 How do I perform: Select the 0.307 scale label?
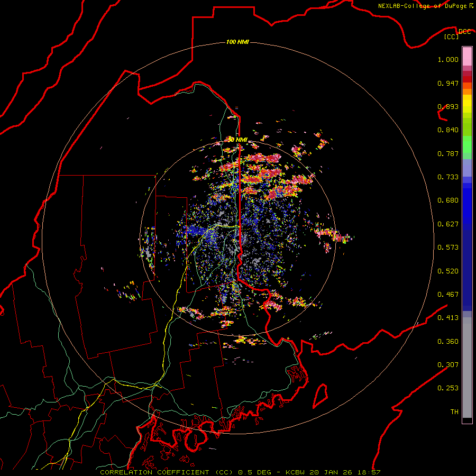point(448,365)
